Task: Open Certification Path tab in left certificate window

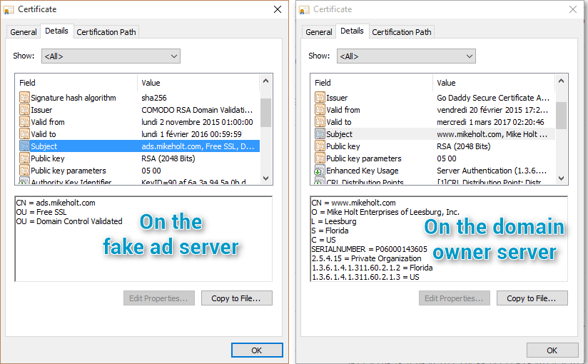Action: point(106,32)
